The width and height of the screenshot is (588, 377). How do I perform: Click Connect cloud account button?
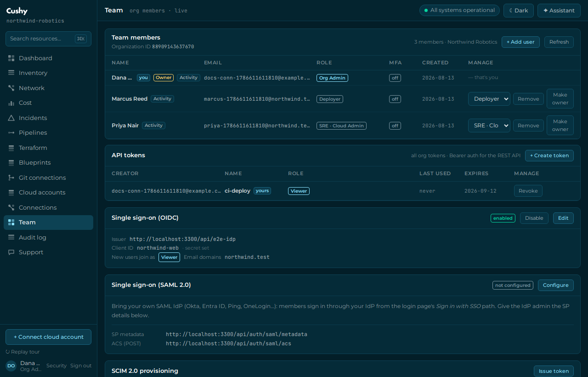click(48, 337)
